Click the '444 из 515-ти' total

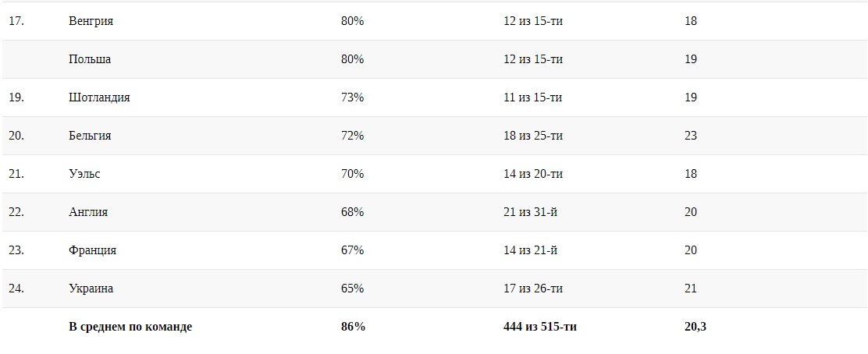[x=540, y=327]
